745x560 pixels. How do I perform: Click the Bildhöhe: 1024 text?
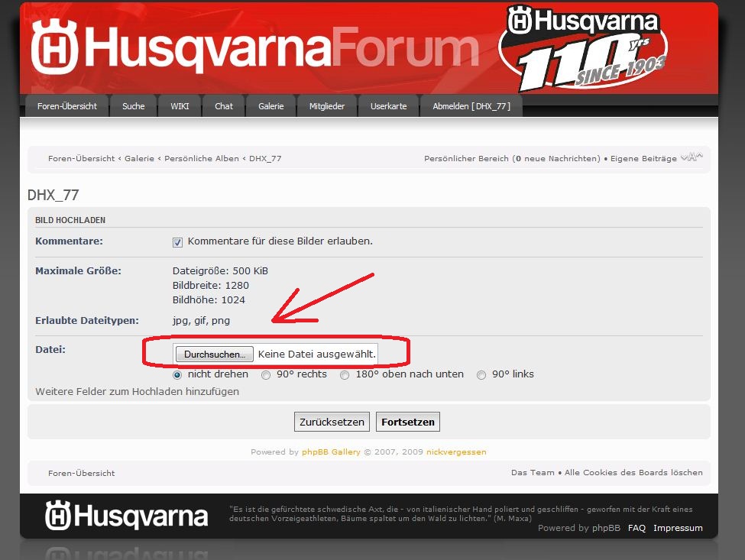click(209, 299)
